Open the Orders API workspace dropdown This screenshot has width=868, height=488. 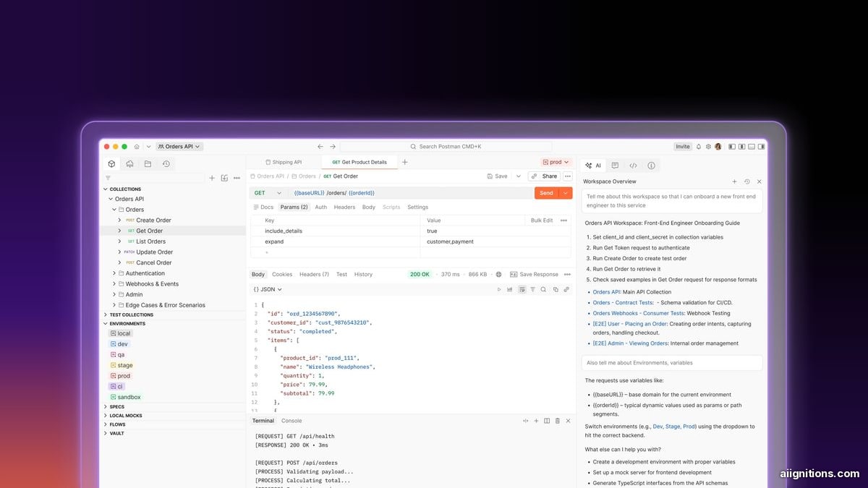coord(179,146)
